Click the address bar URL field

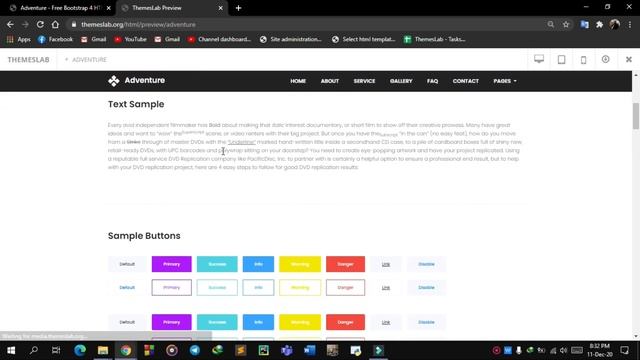coord(306,24)
